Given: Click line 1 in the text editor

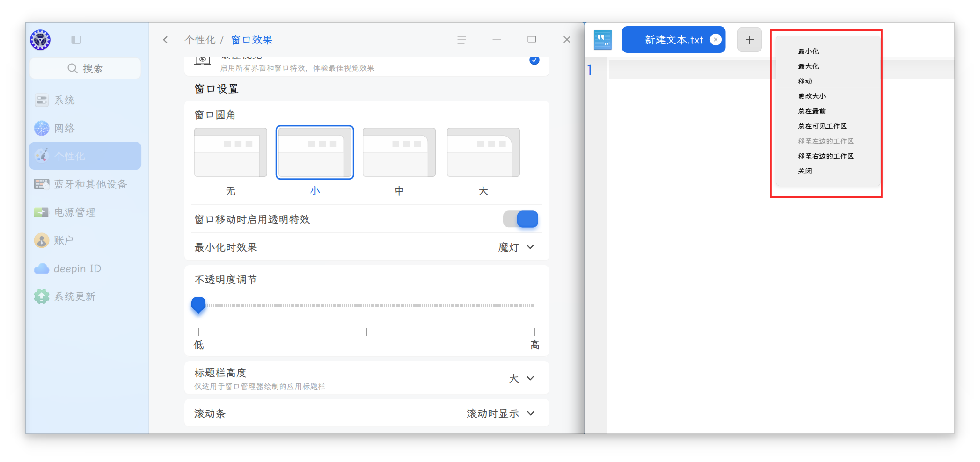Looking at the screenshot, I should (x=782, y=70).
